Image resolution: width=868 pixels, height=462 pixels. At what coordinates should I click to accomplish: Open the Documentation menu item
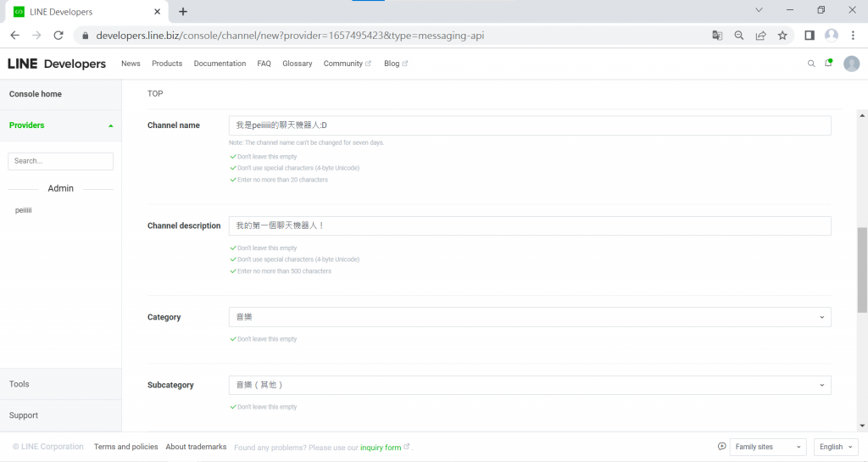[220, 64]
